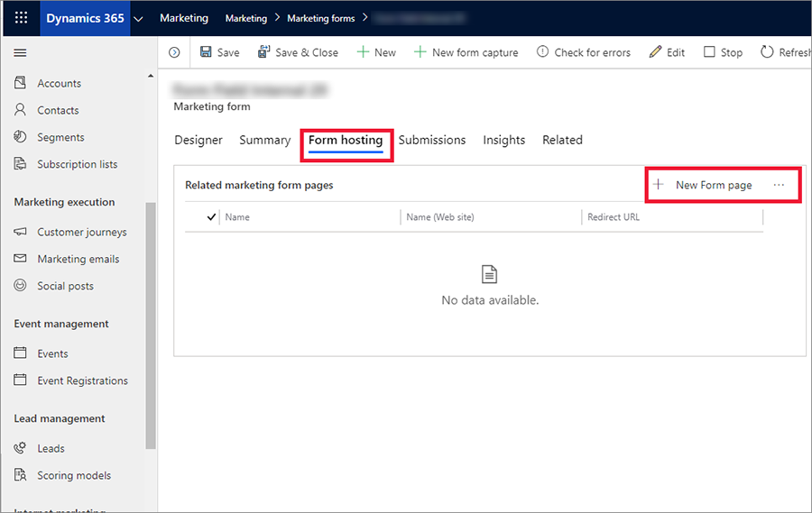Screen dimensions: 812x513
Task: Click the Save & Close icon
Action: 263,51
